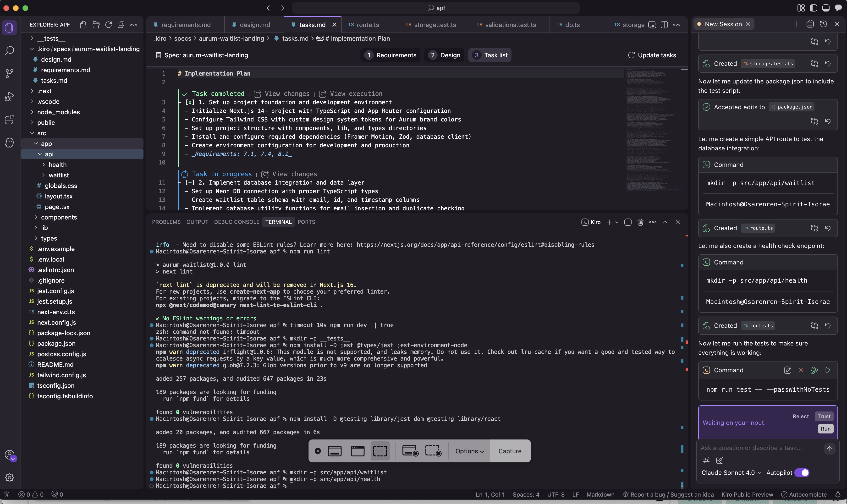
Task: Expand the components folder
Action: (x=59, y=217)
